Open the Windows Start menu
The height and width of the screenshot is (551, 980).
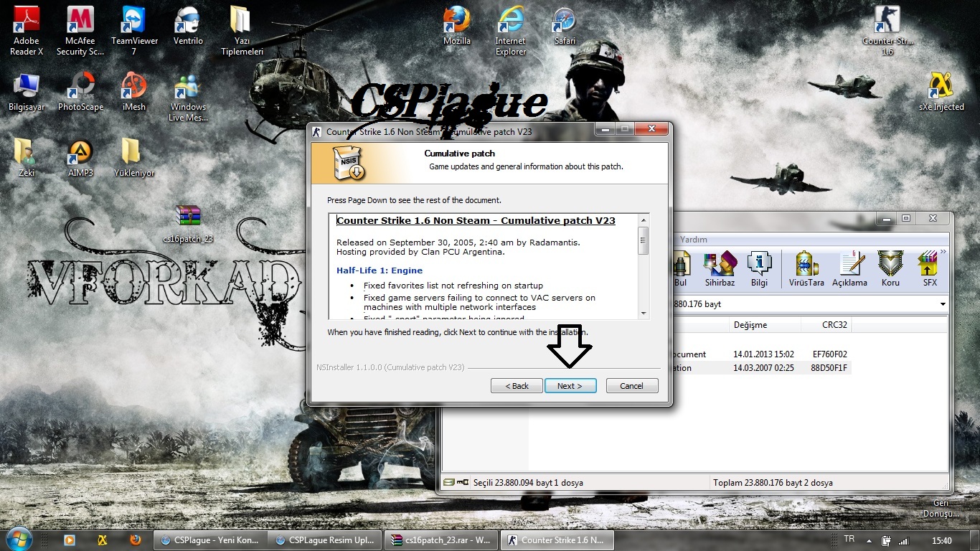tap(18, 540)
